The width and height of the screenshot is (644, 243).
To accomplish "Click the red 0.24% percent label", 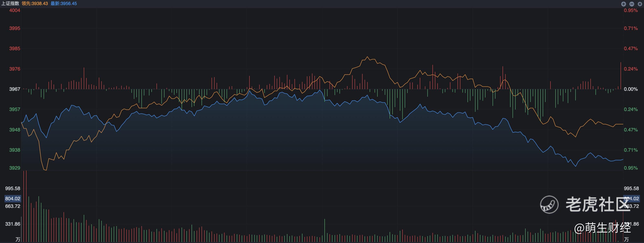I will tap(631, 69).
